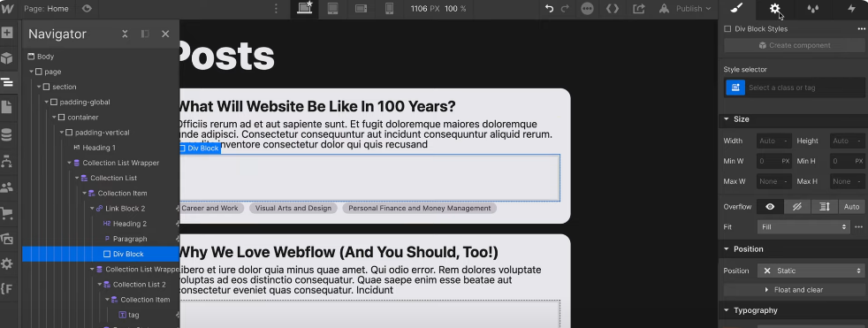Open the Webflow logo menu
Screen dimensions: 868x328
(x=7, y=8)
